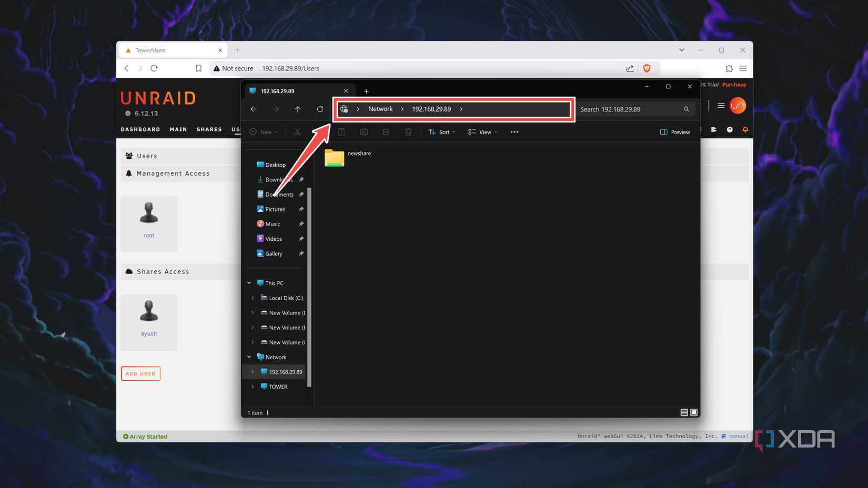Click the Delete (trash) icon
Viewport: 868px width, 488px height.
[408, 132]
